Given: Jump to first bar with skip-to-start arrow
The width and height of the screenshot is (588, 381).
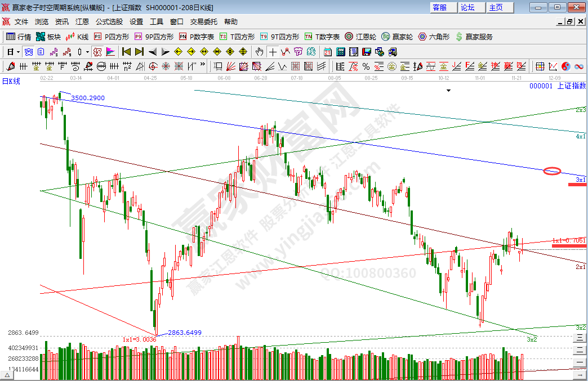Looking at the screenshot, I should tap(126, 52).
